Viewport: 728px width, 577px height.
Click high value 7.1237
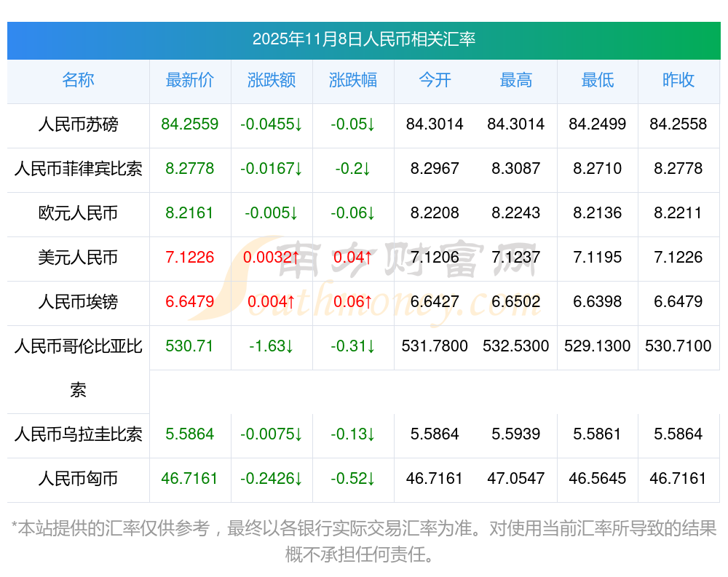coord(516,257)
